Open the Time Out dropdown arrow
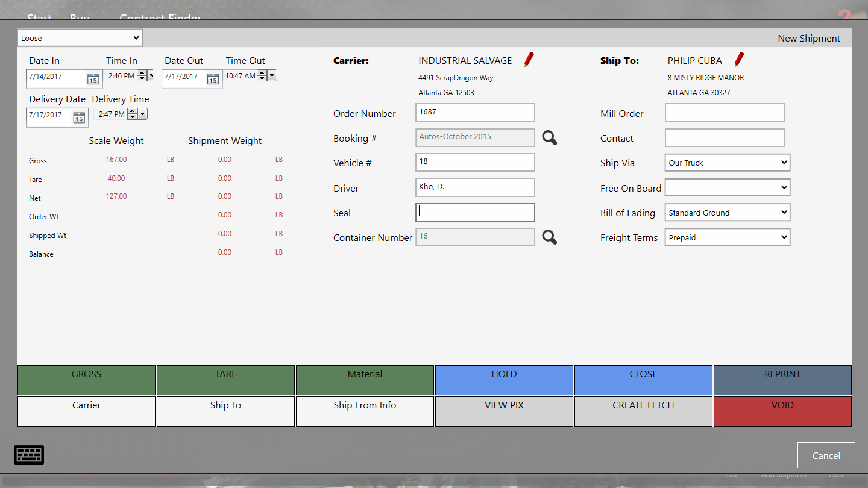Viewport: 868px width, 488px height. click(x=272, y=75)
